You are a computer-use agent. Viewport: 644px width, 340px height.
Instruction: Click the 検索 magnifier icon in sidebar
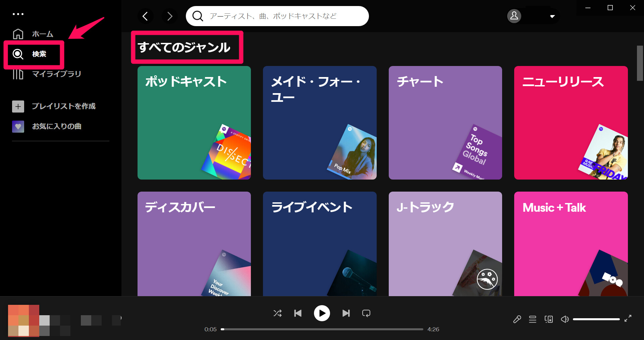click(18, 54)
